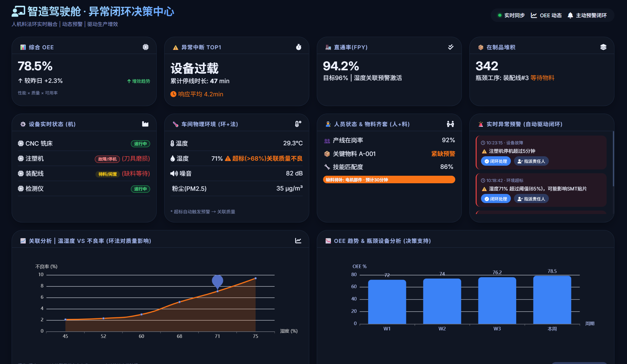Image resolution: width=627 pixels, height=364 pixels.
Task: Click the 故障/停机 status badge for 注塑机
Action: click(x=107, y=159)
